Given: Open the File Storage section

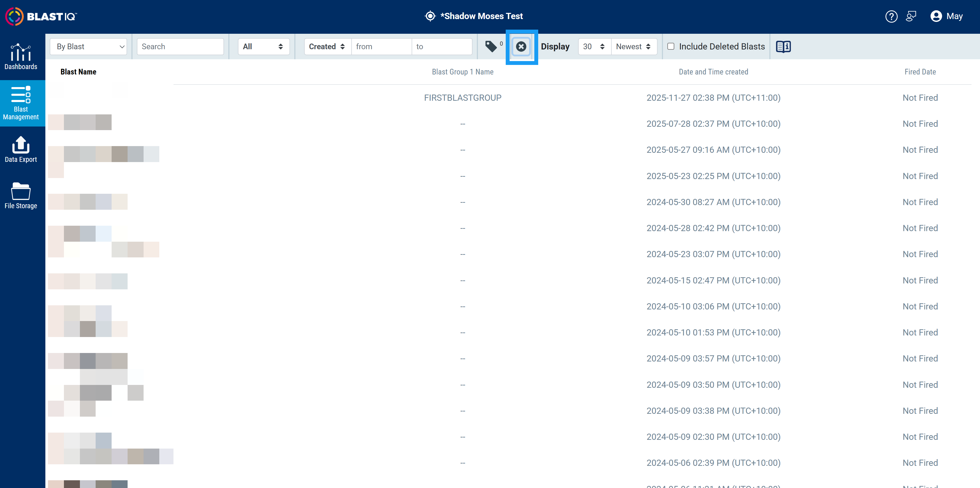Looking at the screenshot, I should tap(21, 196).
